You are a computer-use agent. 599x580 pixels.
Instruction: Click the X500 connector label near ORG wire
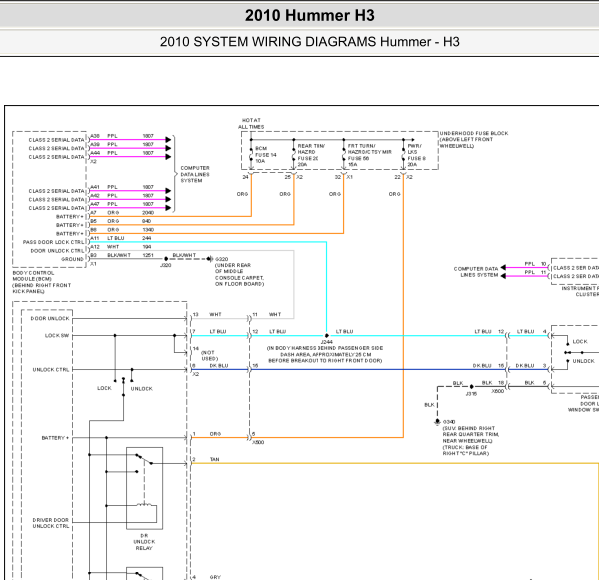pos(258,442)
